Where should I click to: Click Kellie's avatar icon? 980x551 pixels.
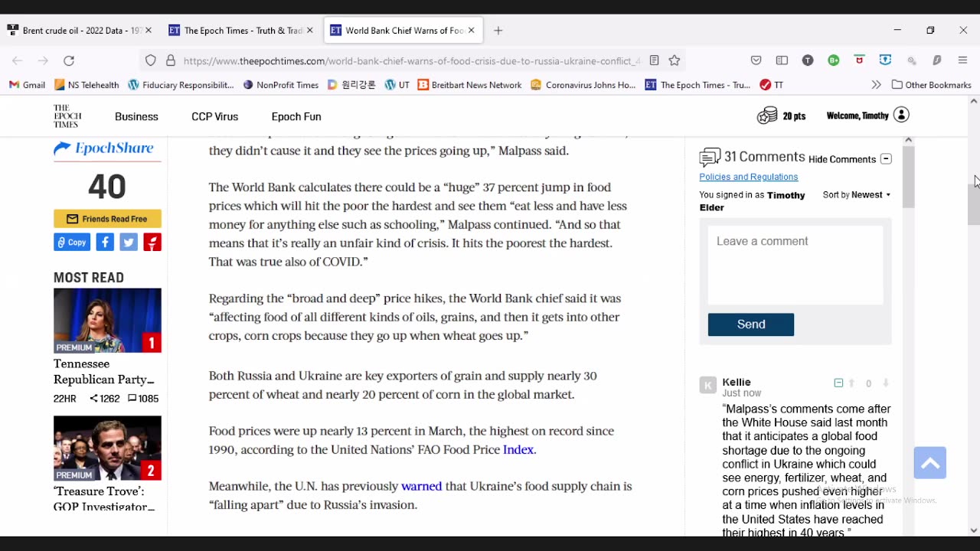707,385
